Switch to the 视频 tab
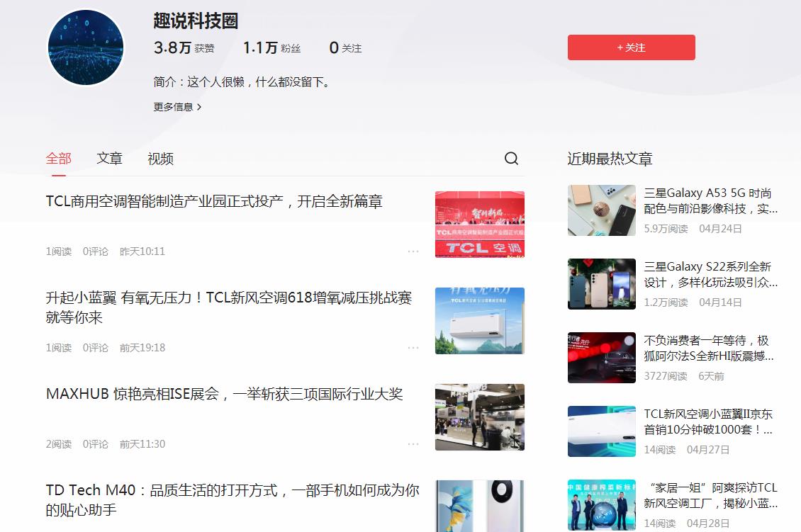Screen dimensions: 801x532 pos(160,159)
